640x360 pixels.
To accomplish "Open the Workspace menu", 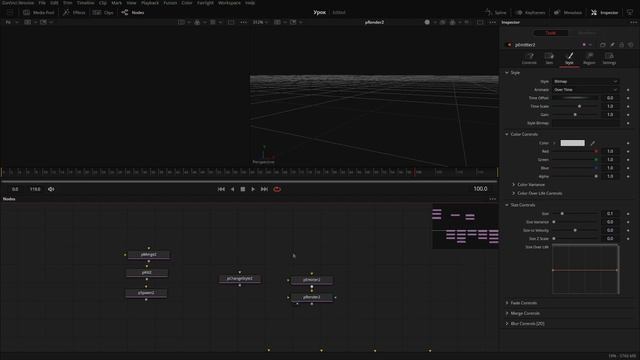I will [229, 3].
